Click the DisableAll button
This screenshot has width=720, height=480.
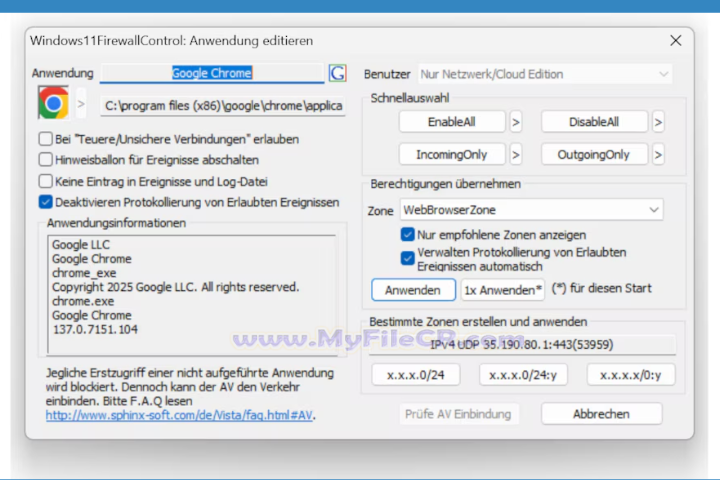(x=594, y=122)
